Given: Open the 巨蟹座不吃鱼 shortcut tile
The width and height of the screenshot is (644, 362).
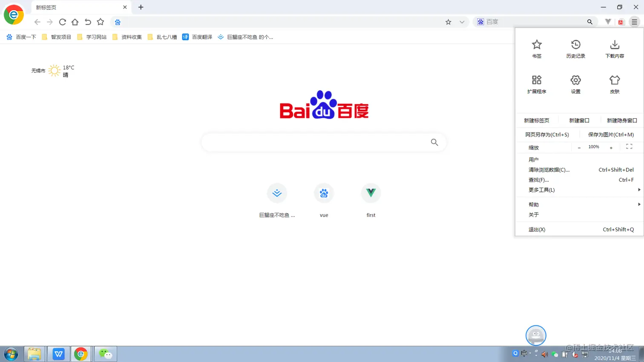Looking at the screenshot, I should click(x=277, y=200).
